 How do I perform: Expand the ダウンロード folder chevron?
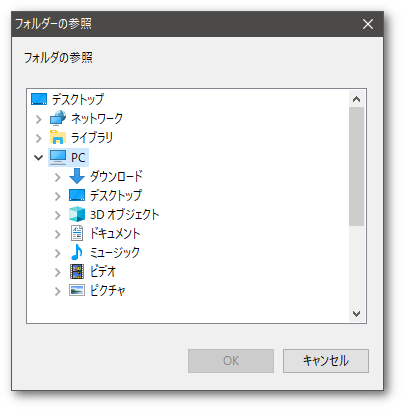[58, 177]
